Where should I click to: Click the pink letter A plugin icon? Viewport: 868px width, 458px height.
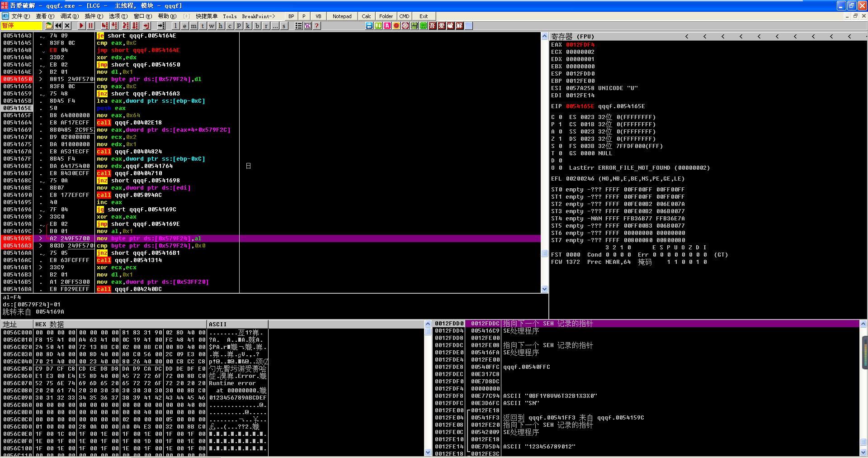point(387,26)
